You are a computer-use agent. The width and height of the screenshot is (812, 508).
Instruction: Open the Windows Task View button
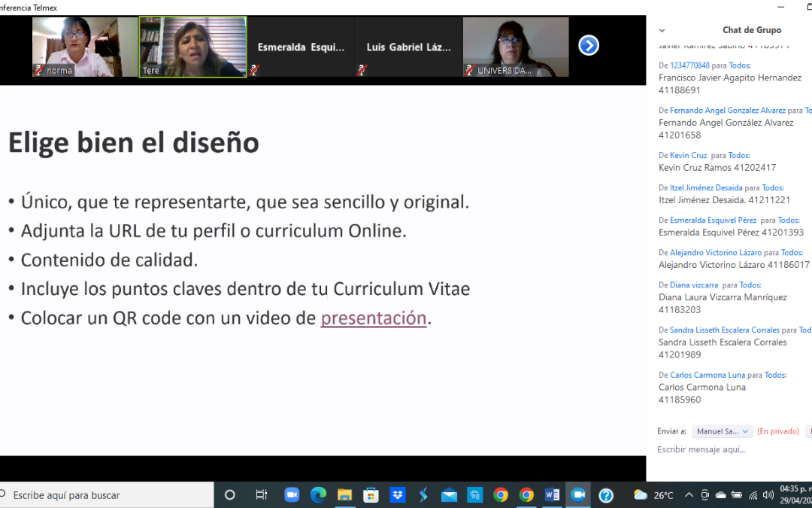click(x=261, y=495)
